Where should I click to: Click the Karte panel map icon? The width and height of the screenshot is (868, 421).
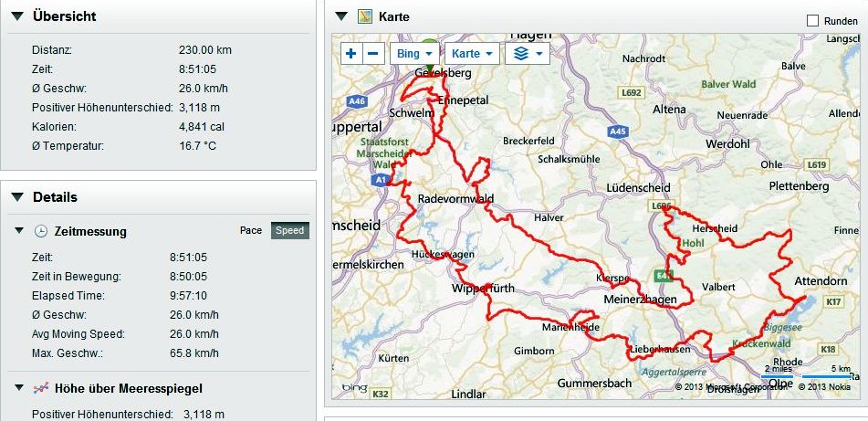[365, 16]
